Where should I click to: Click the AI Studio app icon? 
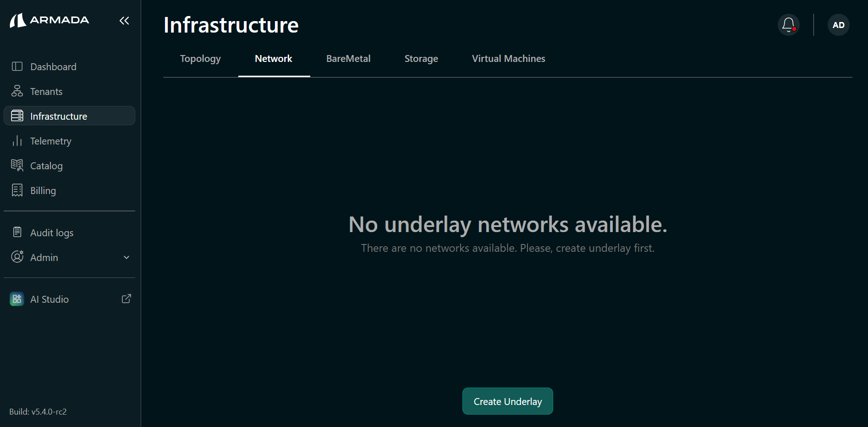(x=17, y=299)
